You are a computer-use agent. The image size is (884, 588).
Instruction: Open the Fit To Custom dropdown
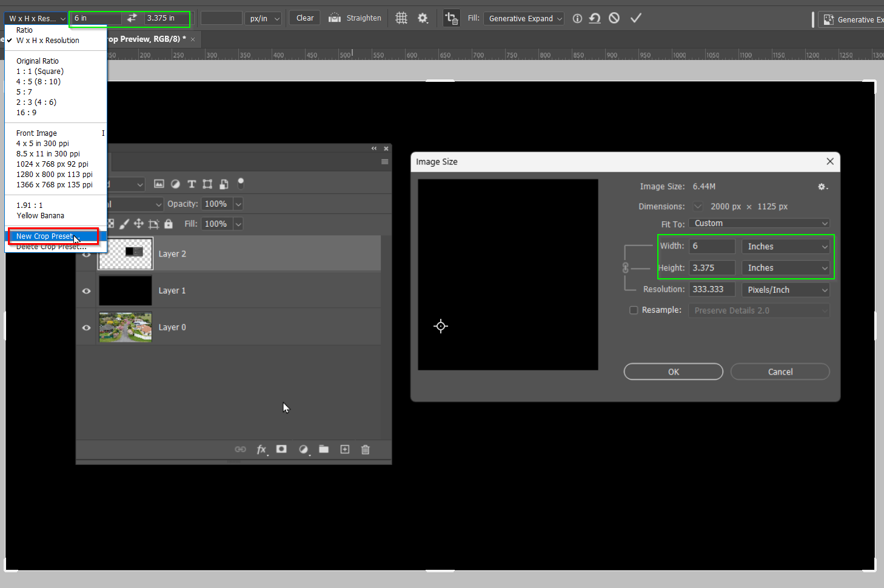758,223
